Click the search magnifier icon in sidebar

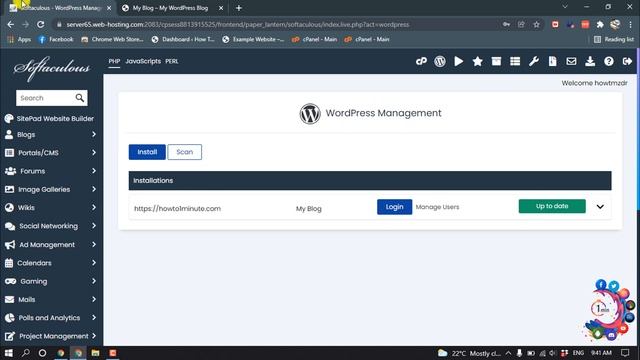coord(80,98)
